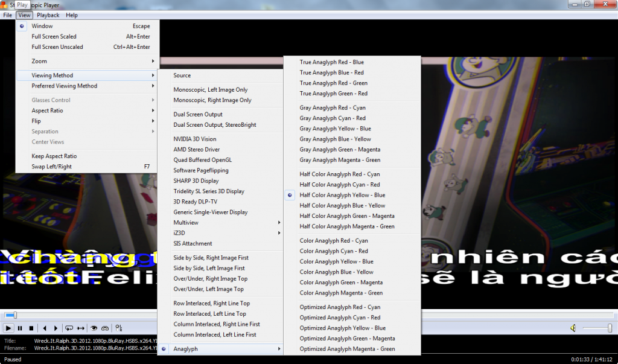Expand the Zoom submenu

point(88,61)
